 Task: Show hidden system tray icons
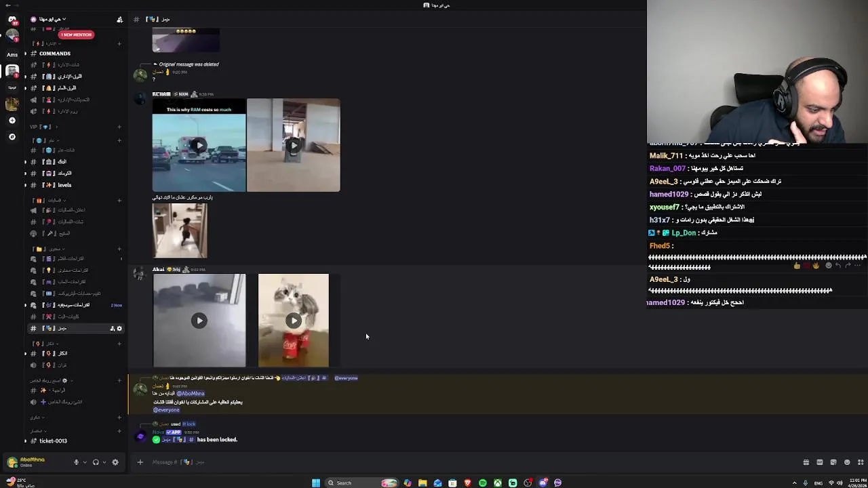[x=794, y=483]
